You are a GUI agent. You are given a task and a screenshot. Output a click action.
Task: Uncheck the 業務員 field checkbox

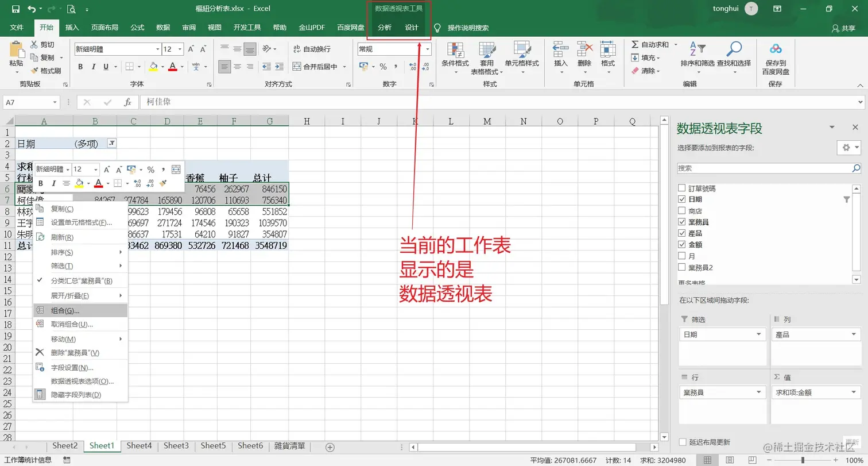coord(682,222)
